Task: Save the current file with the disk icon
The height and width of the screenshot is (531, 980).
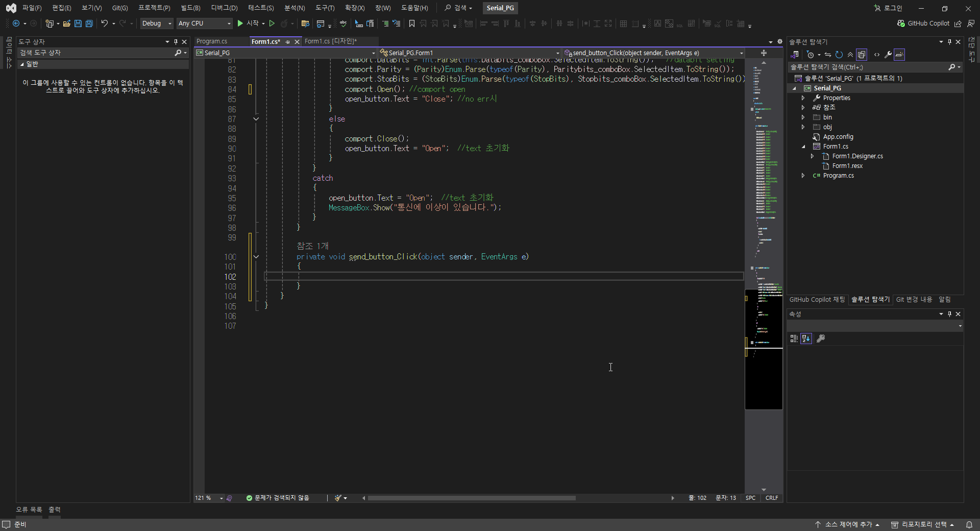Action: click(78, 23)
